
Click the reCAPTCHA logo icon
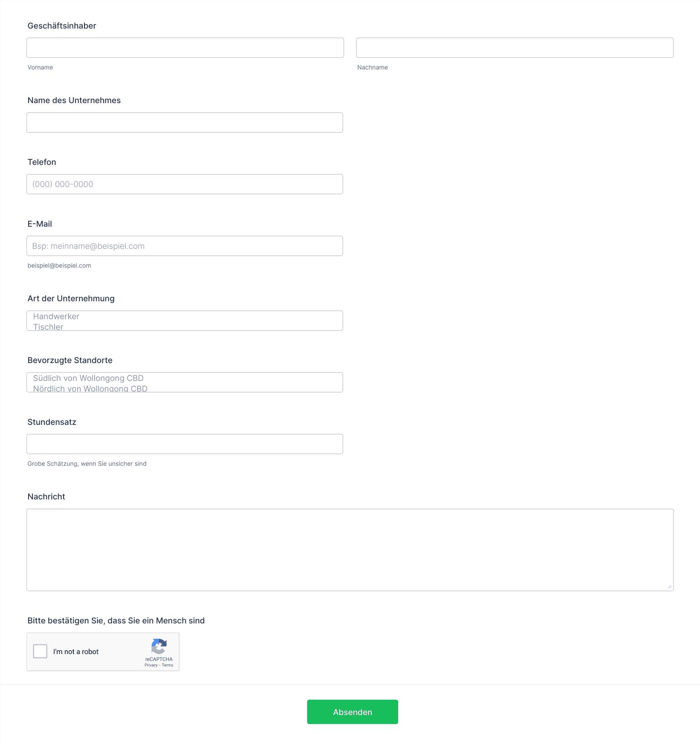point(159,646)
